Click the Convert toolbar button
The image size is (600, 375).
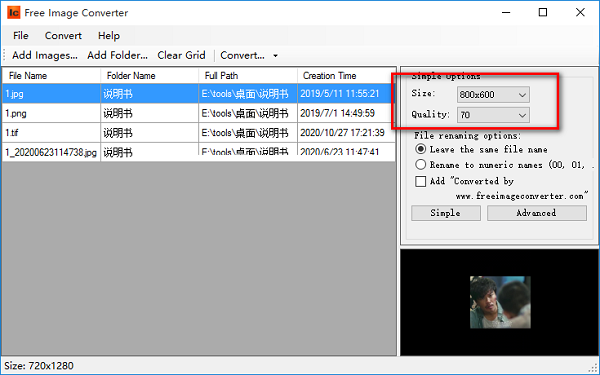click(x=242, y=55)
